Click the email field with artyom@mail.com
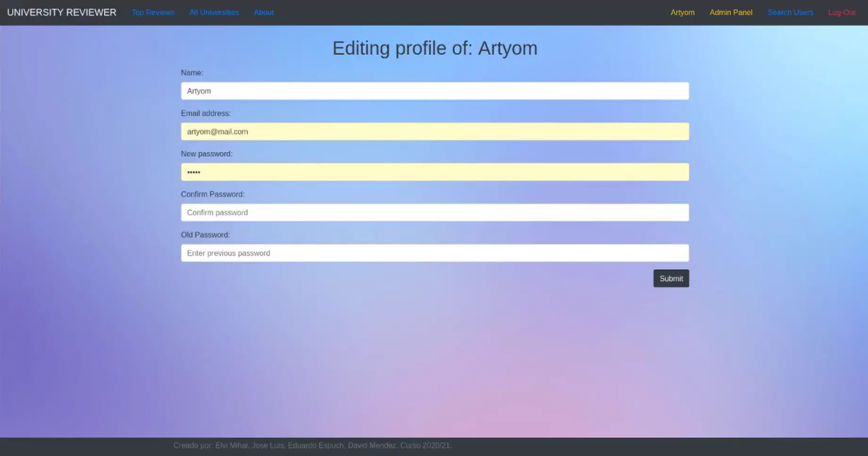Image resolution: width=868 pixels, height=456 pixels. (435, 131)
